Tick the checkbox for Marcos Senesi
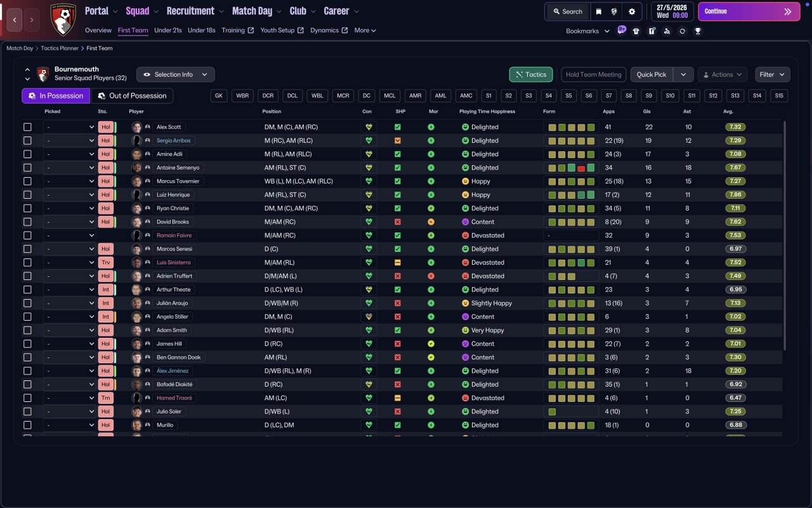This screenshot has height=508, width=812. tap(27, 249)
